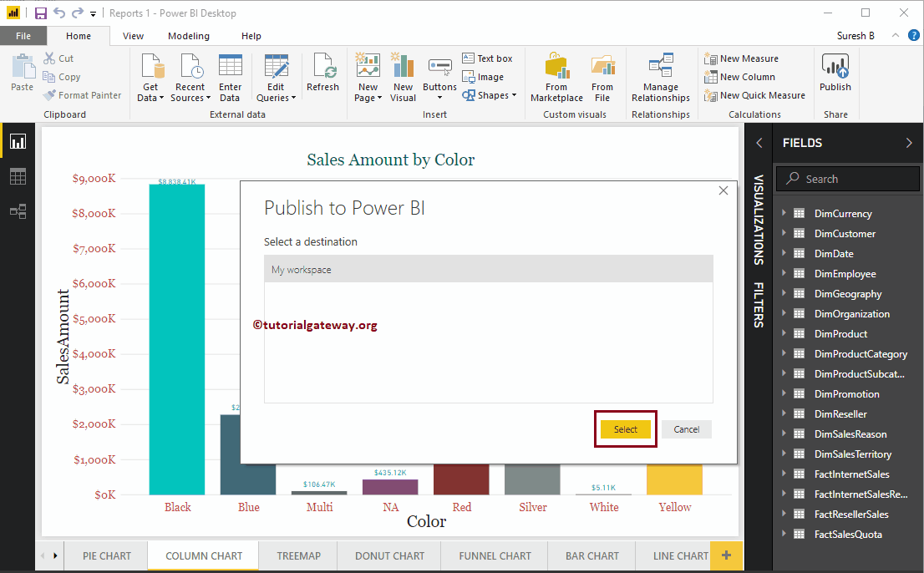Open the Help ribbon tab
Image resolution: width=924 pixels, height=573 pixels.
click(251, 36)
